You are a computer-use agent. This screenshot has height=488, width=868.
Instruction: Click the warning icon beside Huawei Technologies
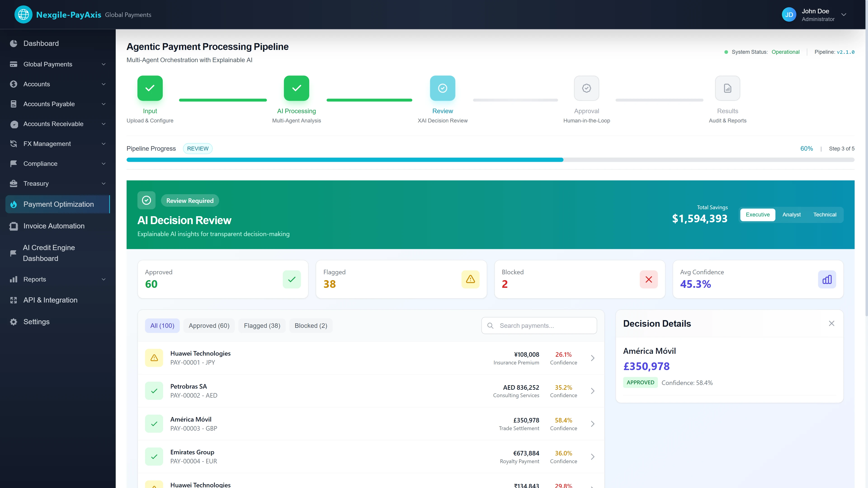154,358
